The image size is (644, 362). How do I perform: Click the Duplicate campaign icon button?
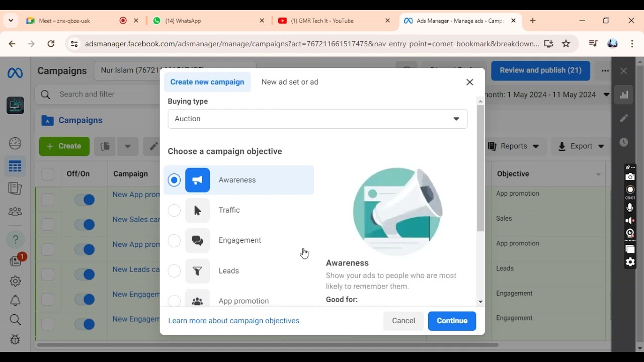(x=105, y=146)
